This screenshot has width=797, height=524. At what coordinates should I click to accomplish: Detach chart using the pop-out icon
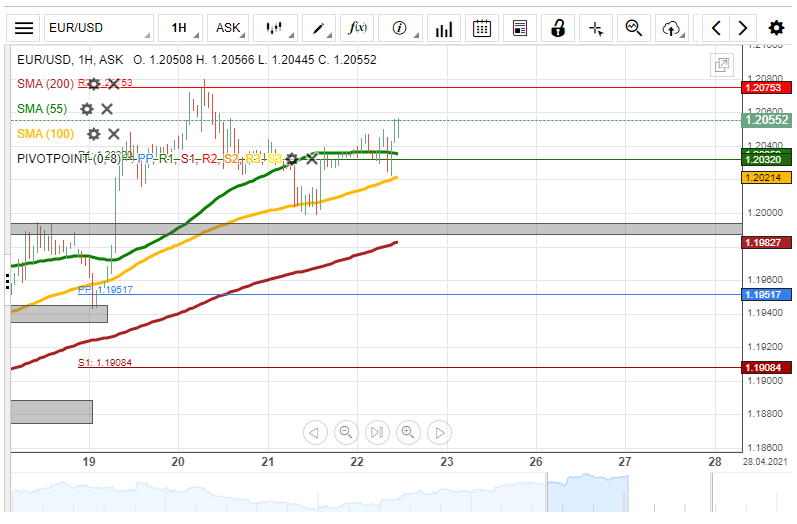pos(720,66)
